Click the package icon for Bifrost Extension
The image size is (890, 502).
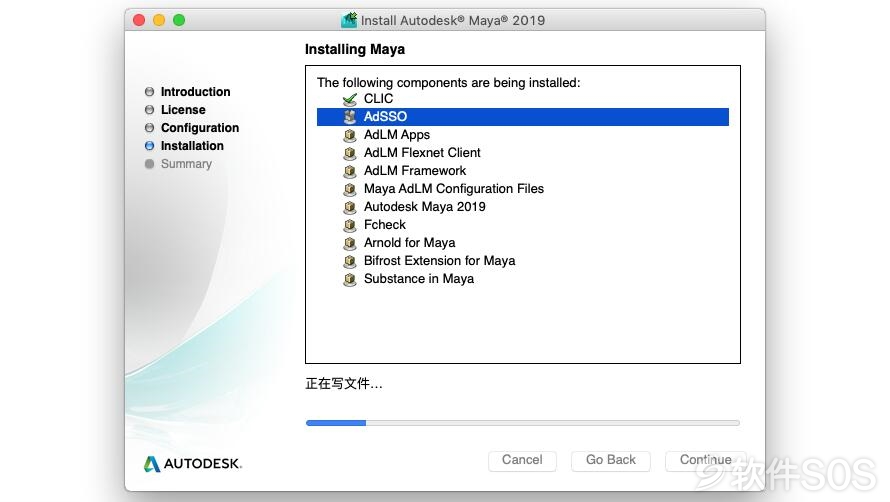pyautogui.click(x=350, y=261)
